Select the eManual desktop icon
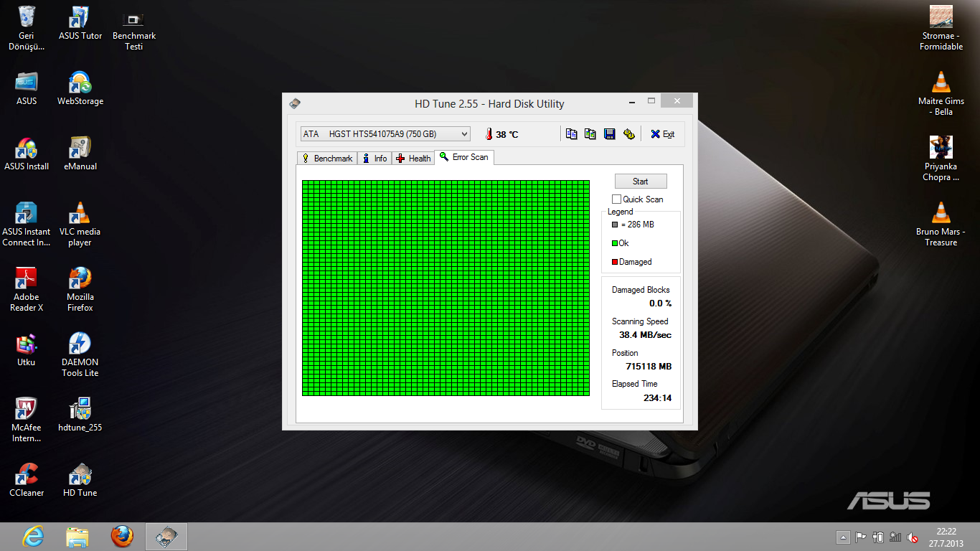The height and width of the screenshot is (551, 980). coord(80,154)
